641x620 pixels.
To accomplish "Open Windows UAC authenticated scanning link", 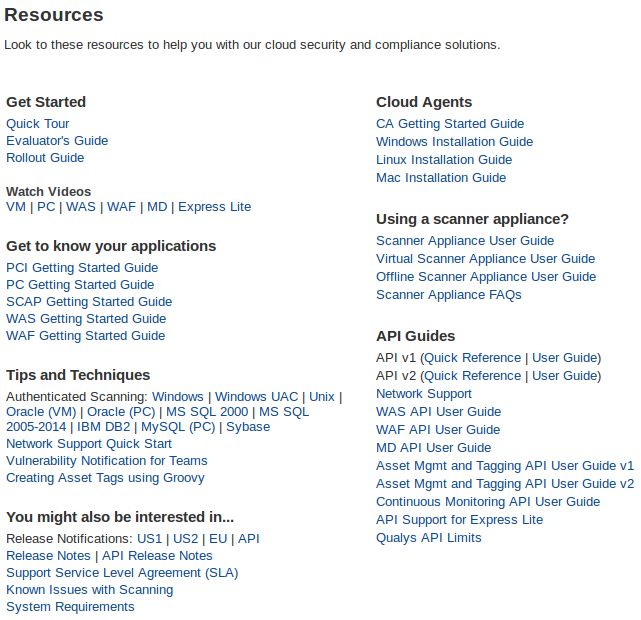I will tap(257, 397).
